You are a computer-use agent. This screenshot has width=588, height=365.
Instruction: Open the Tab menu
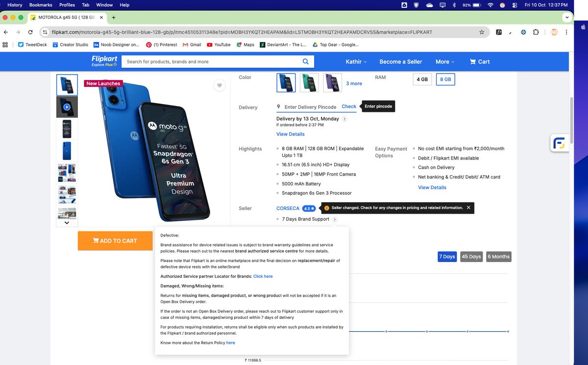point(85,5)
